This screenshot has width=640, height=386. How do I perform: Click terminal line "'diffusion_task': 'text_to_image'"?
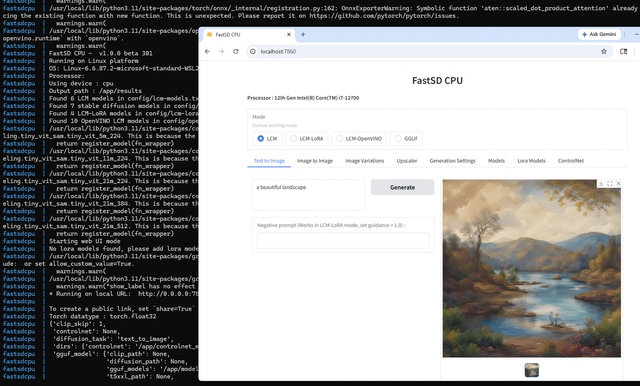(113, 339)
